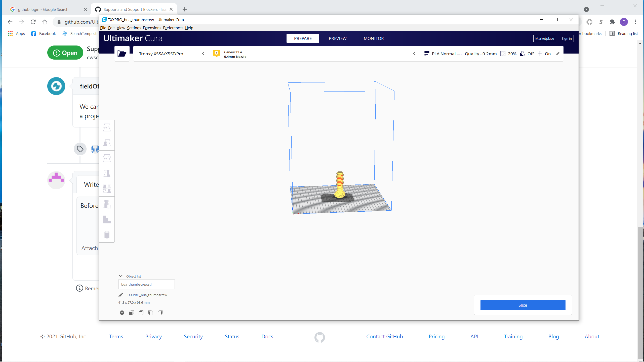Open the Cura Marketplace
Image resolution: width=644 pixels, height=362 pixels.
[x=544, y=38]
